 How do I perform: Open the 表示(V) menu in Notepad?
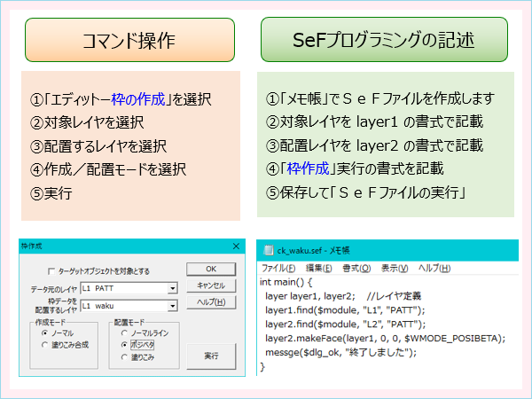(x=395, y=268)
